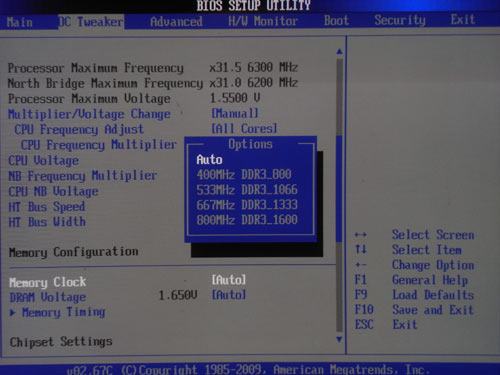Click the Memory Configuration heading

click(x=74, y=252)
